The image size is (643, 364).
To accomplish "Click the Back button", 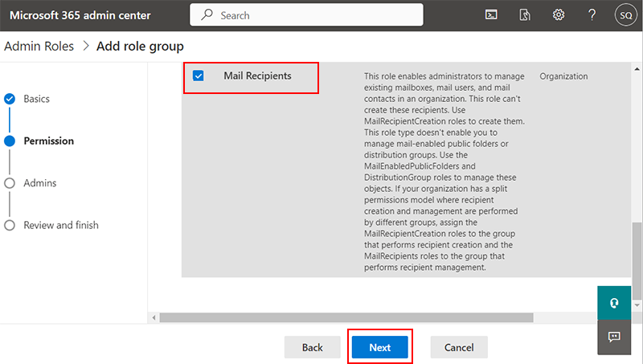I will click(x=313, y=347).
